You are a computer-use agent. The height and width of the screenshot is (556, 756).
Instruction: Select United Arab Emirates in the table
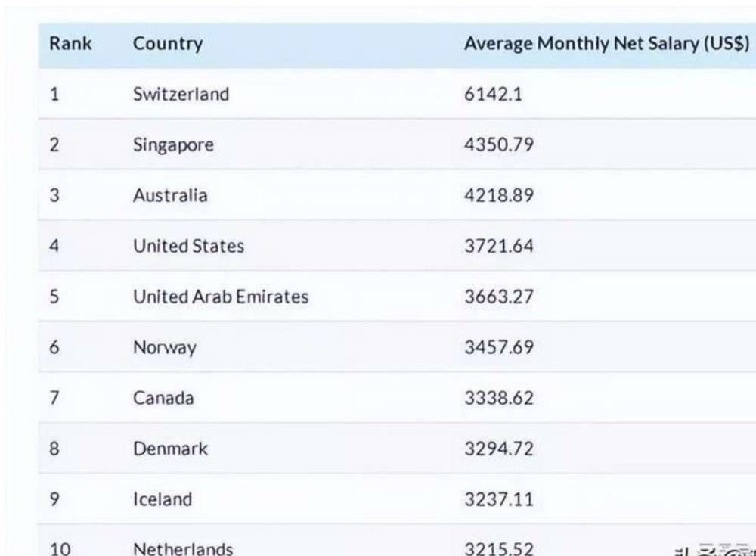(221, 297)
